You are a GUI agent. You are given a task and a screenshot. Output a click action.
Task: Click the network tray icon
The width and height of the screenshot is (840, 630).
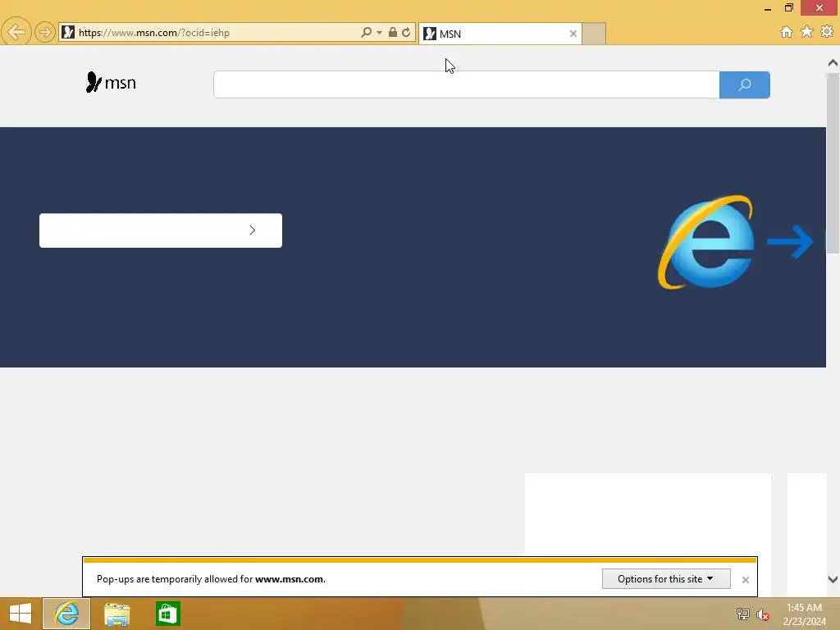[x=742, y=614]
